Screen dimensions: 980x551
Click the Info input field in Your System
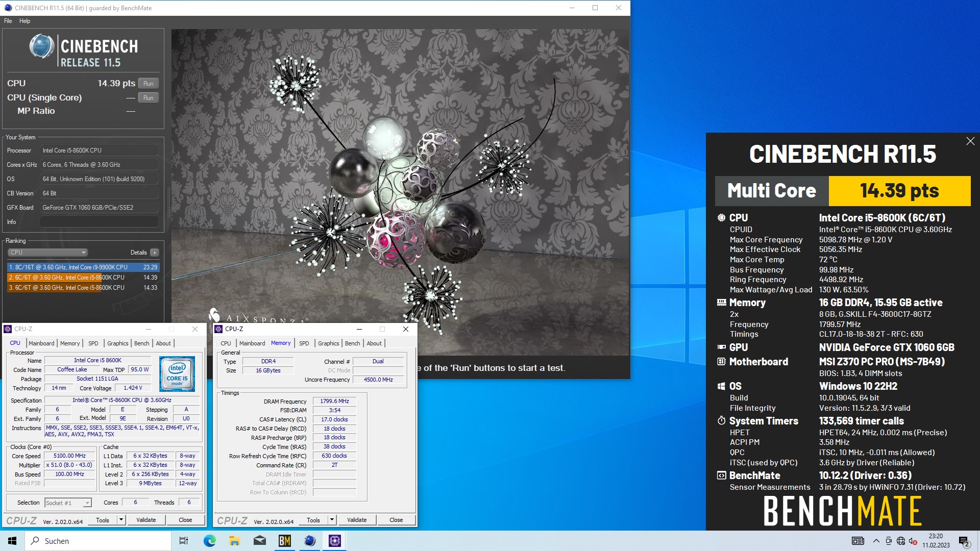100,222
